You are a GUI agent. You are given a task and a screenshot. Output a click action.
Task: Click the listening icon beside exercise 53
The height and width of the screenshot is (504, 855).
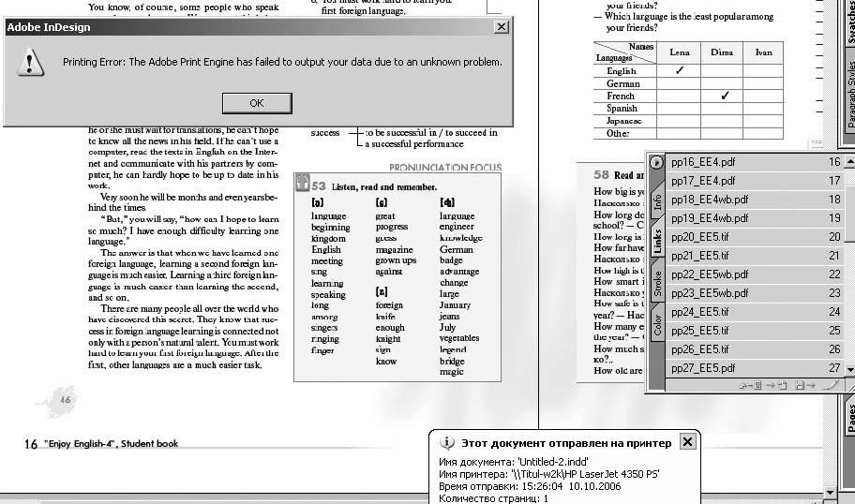[302, 183]
